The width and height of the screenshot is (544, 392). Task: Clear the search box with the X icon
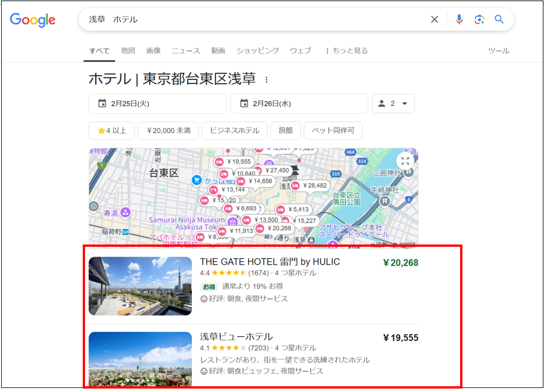(434, 20)
